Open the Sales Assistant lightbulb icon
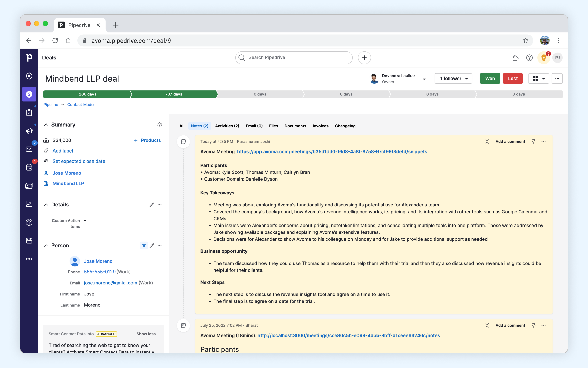Screen dimensions: 588x368 pyautogui.click(x=544, y=58)
